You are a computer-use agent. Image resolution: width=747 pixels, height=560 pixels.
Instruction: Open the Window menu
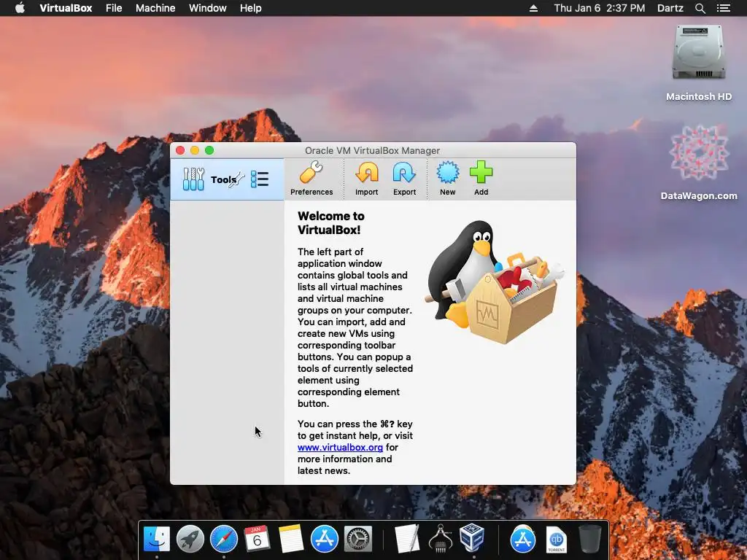coord(208,8)
